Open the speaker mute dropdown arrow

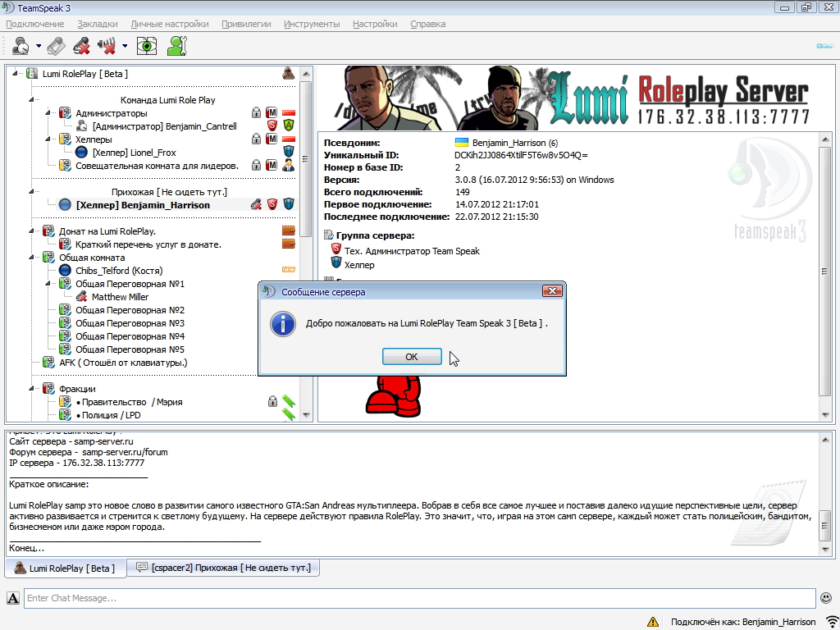coord(125,46)
